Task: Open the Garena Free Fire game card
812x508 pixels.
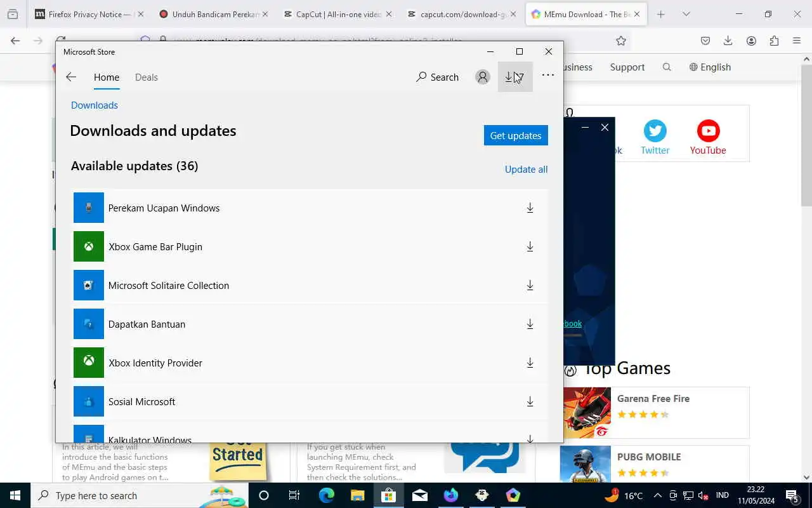Action: pos(655,413)
